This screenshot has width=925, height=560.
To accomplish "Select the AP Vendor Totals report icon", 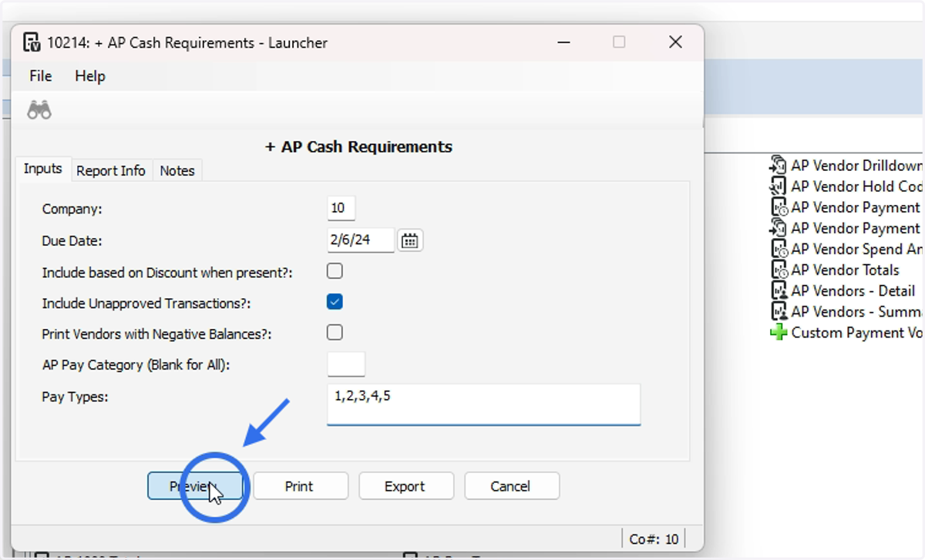I will [x=779, y=270].
